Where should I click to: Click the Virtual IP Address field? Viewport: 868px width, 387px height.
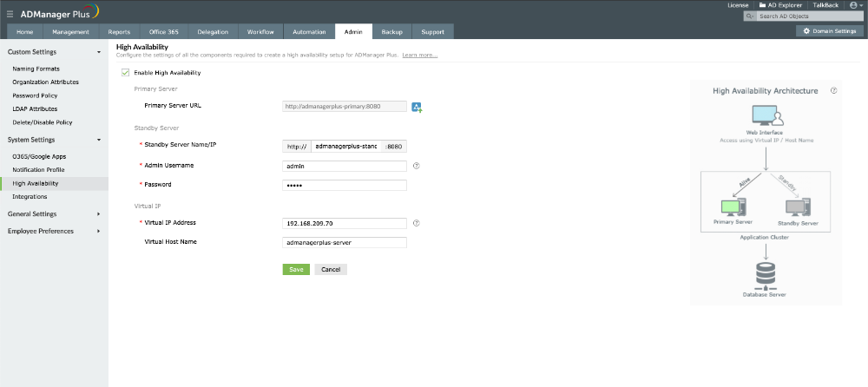pyautogui.click(x=345, y=223)
